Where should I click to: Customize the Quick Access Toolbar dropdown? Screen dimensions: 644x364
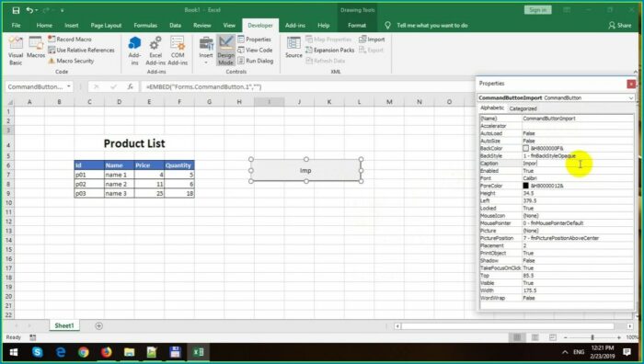tap(62, 10)
